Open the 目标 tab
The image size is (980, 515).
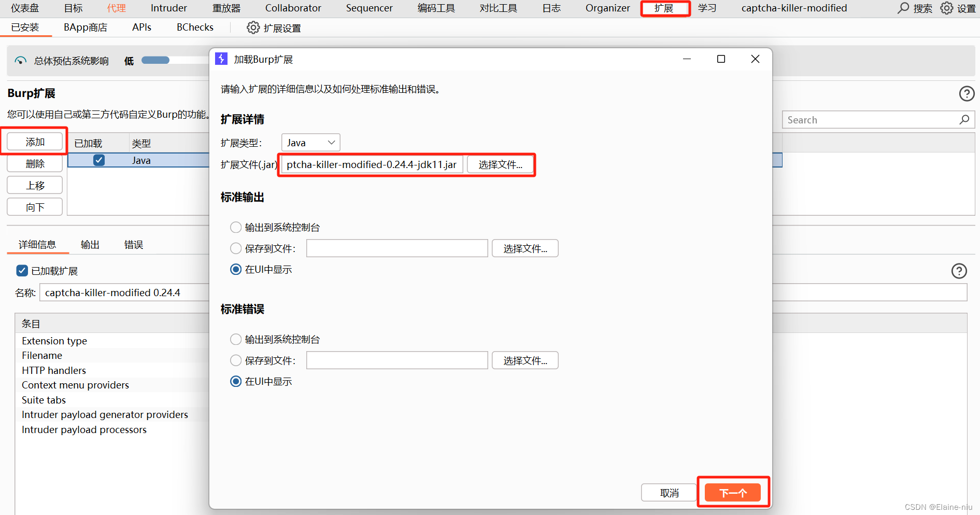[x=73, y=8]
